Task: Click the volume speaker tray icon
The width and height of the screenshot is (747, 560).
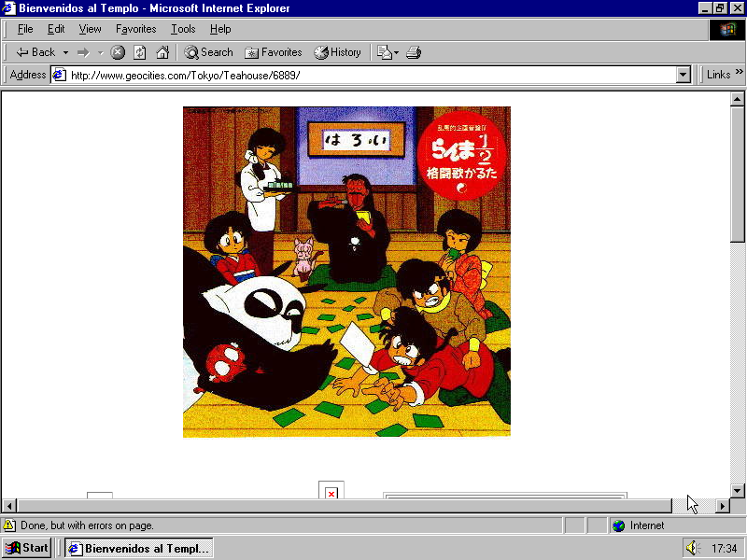Action: coord(692,548)
